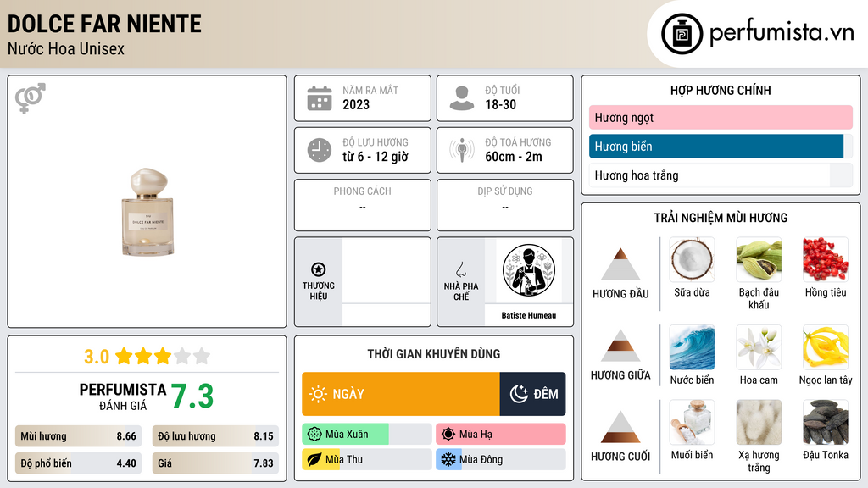
Task: Click the HỢP HƯƠNG CHÍNH heading
Action: coord(721,90)
